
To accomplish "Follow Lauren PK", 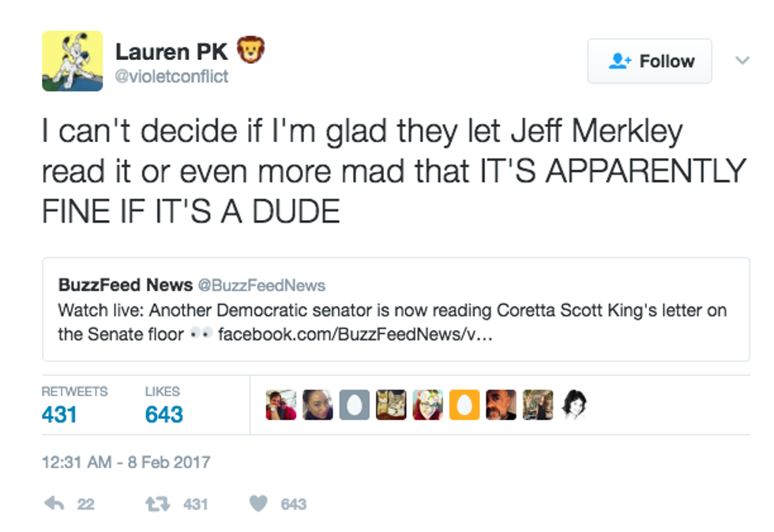I will coord(650,61).
